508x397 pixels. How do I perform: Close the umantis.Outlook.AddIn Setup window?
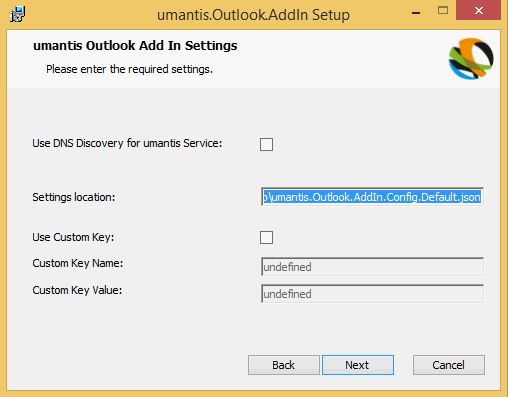coord(479,11)
